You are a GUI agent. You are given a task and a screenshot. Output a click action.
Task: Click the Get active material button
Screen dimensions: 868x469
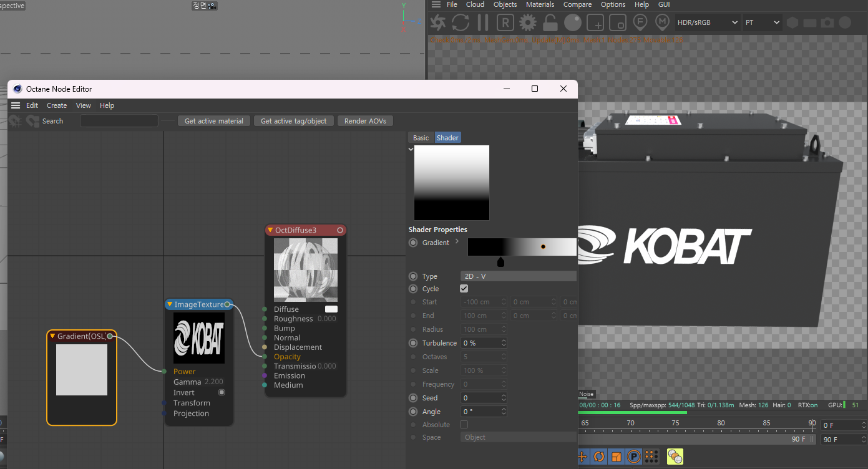214,121
